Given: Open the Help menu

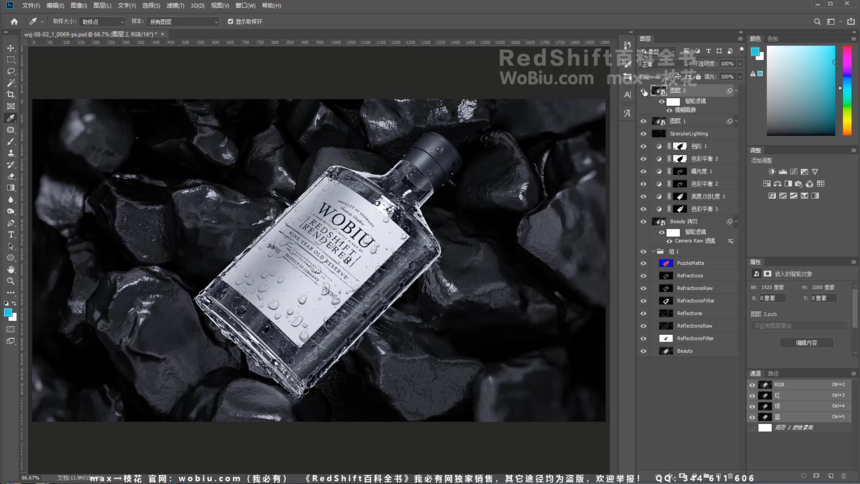Looking at the screenshot, I should 271,5.
